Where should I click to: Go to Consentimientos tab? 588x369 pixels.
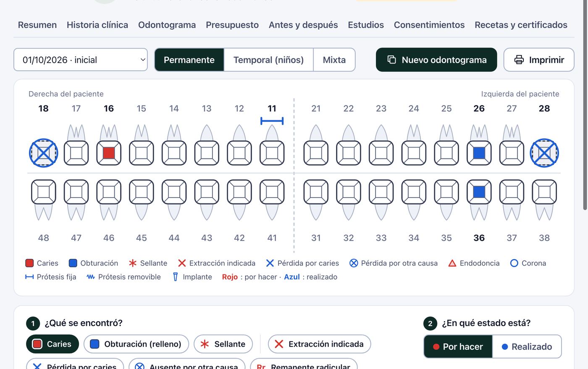[429, 25]
